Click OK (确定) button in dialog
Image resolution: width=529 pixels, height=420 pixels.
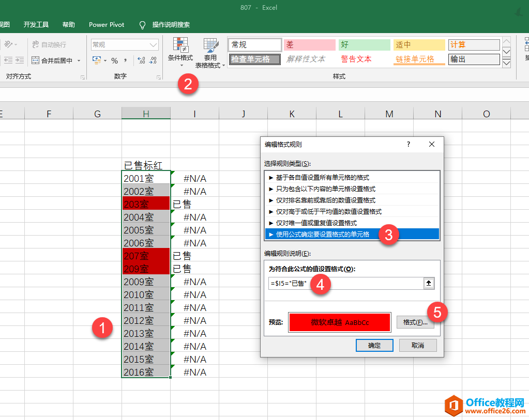pyautogui.click(x=374, y=345)
